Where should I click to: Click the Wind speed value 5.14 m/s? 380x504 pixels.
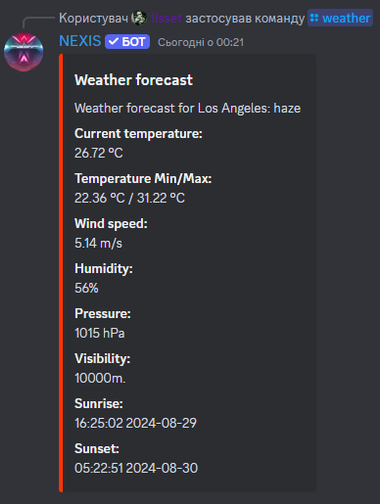98,243
